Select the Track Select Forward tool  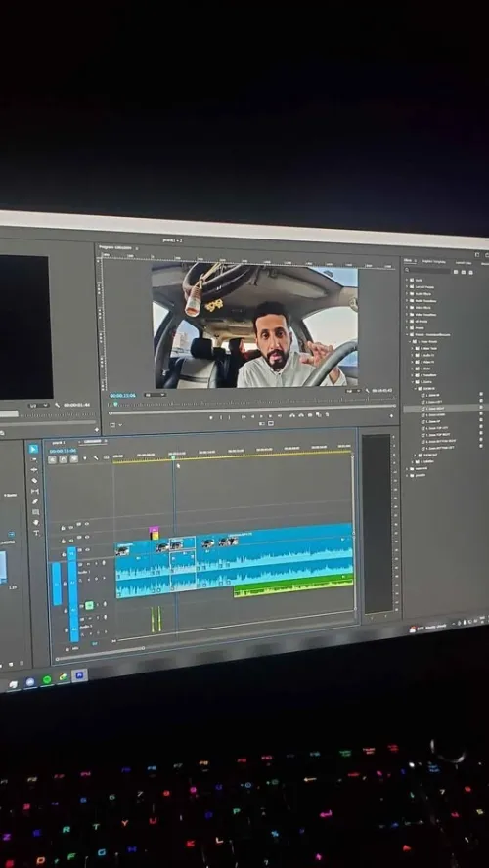(x=34, y=460)
